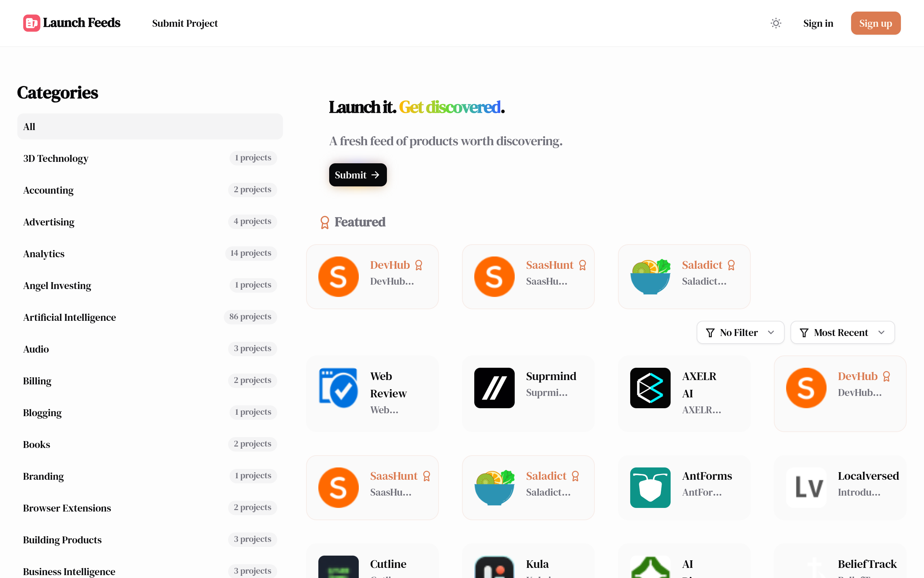
Task: Select the Branding category
Action: point(150,476)
